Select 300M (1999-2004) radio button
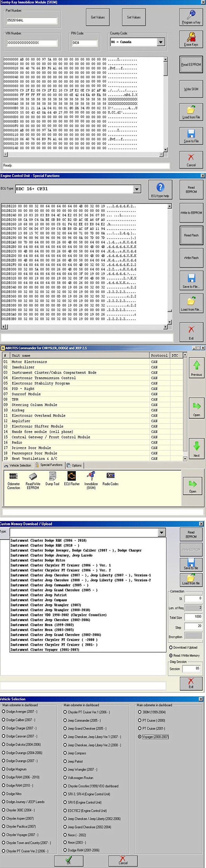 pos(140,712)
